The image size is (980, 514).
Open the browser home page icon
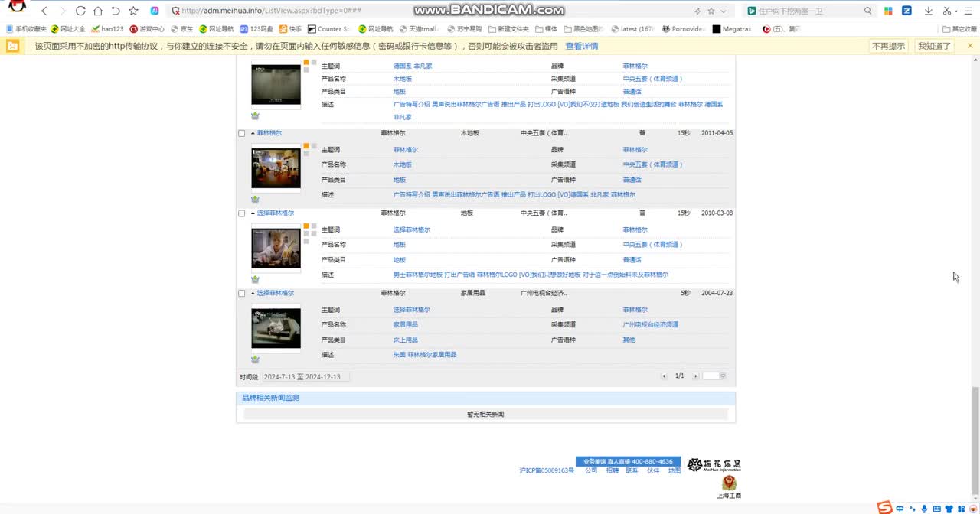98,11
